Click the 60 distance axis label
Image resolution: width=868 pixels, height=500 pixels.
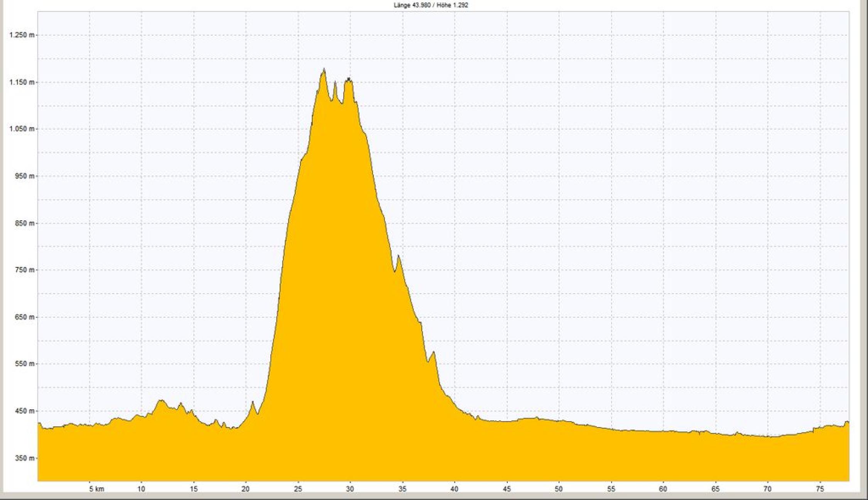point(663,489)
